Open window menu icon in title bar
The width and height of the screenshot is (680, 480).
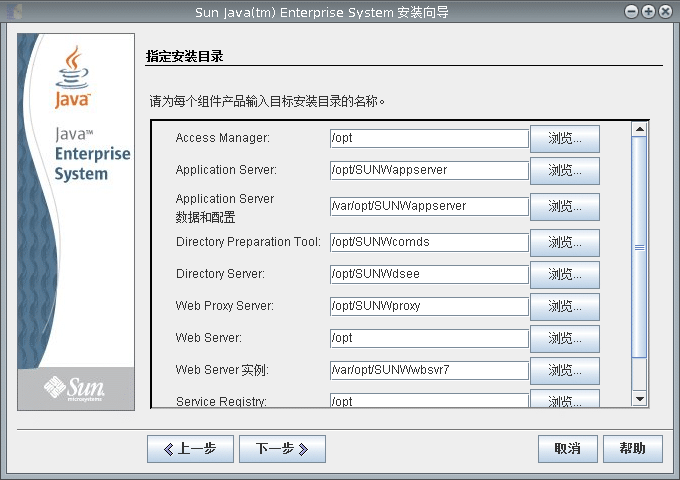(x=14, y=12)
